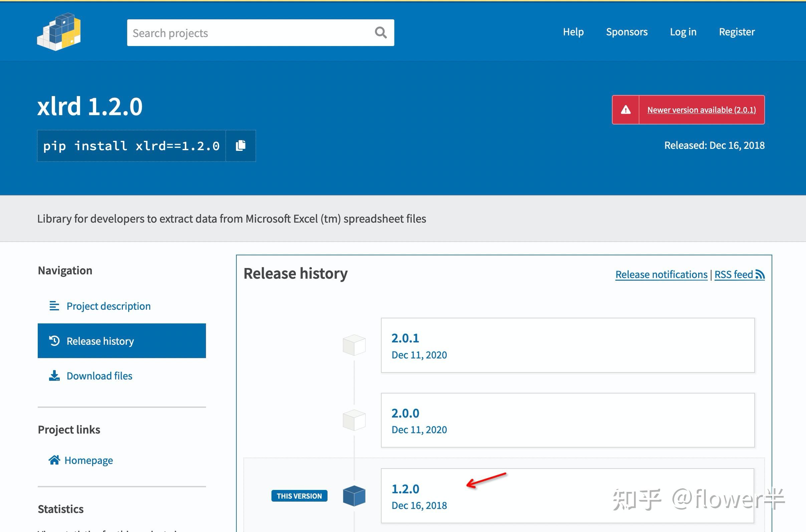Click the 2.0.1 release cube icon
Screen dimensions: 806x532
354,345
